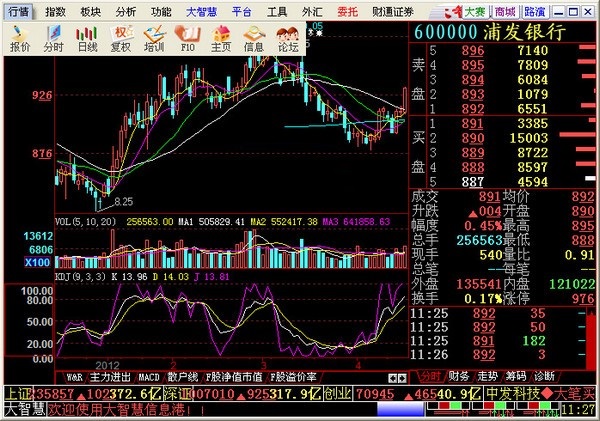The image size is (600, 421).
Task: Open the 指数 menu
Action: click(55, 12)
